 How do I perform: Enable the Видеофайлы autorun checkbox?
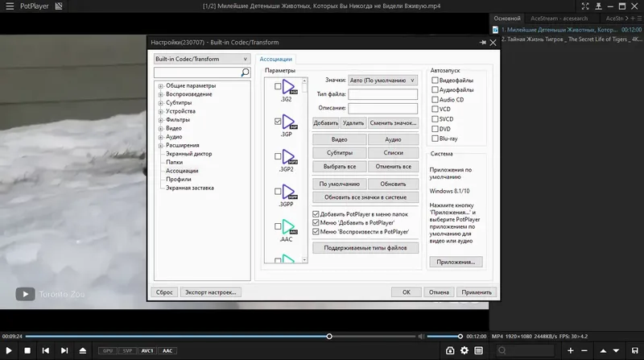point(435,81)
